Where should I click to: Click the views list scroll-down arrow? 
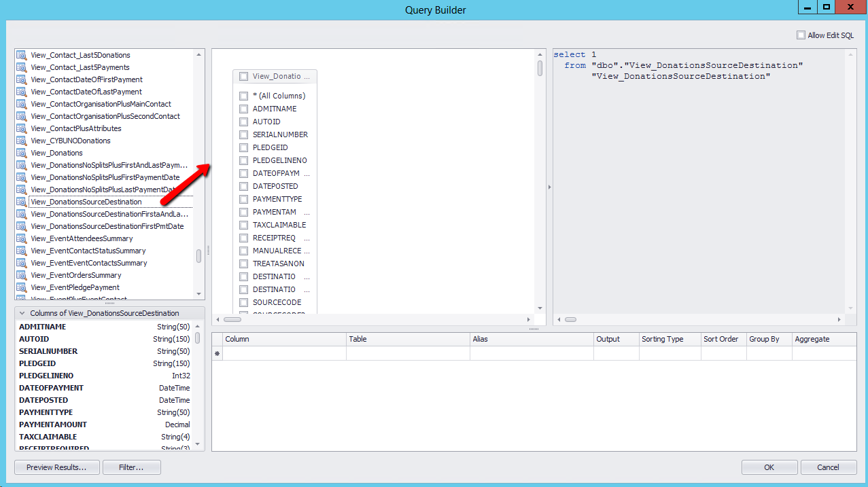pos(198,294)
